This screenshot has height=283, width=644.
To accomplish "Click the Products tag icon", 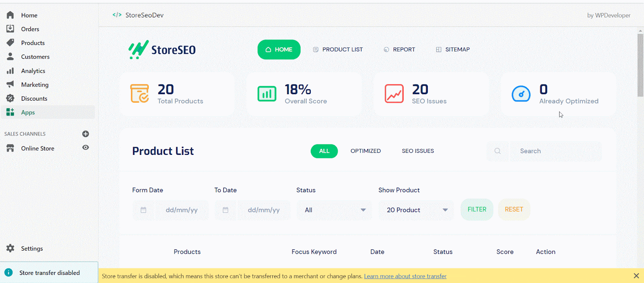I will pyautogui.click(x=11, y=42).
